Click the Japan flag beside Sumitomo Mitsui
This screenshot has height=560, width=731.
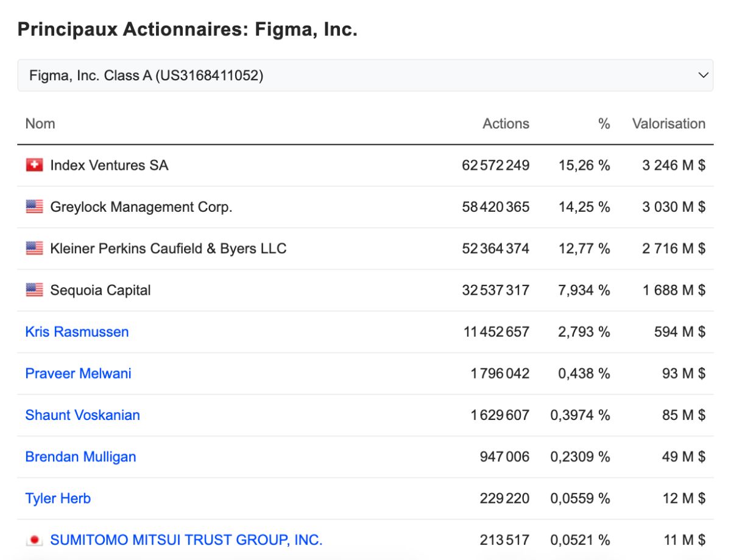(x=34, y=540)
